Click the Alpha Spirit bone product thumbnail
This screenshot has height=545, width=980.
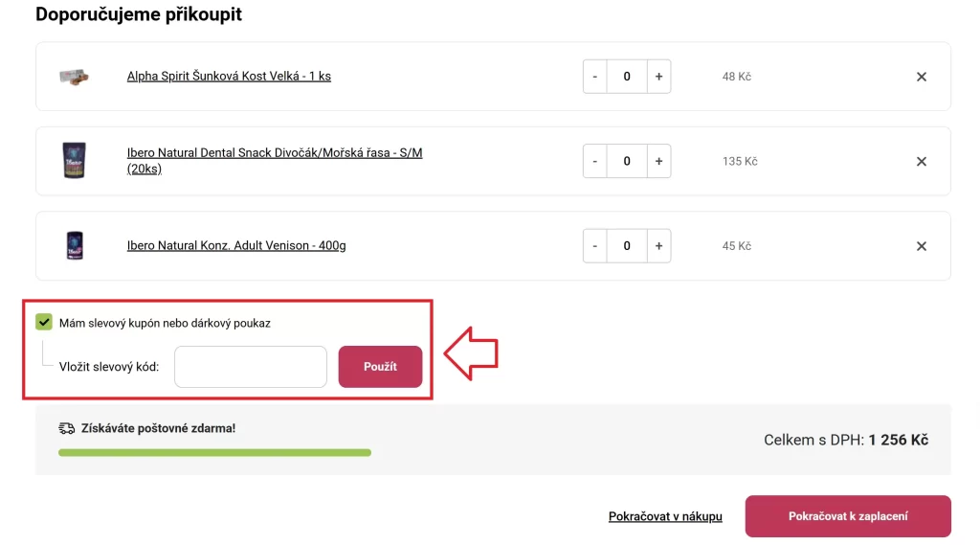(x=74, y=77)
